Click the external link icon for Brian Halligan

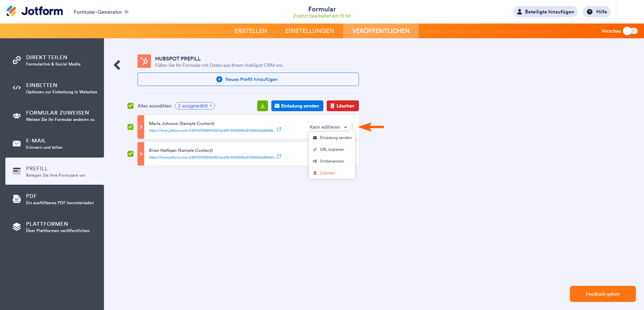279,156
